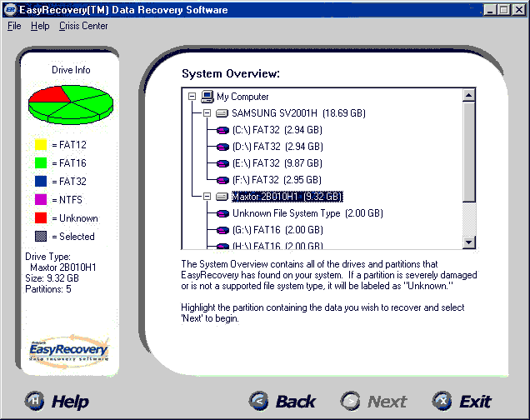Screen dimensions: 530x420
Task: Click the tree scrollbar up arrow
Action: pos(469,95)
